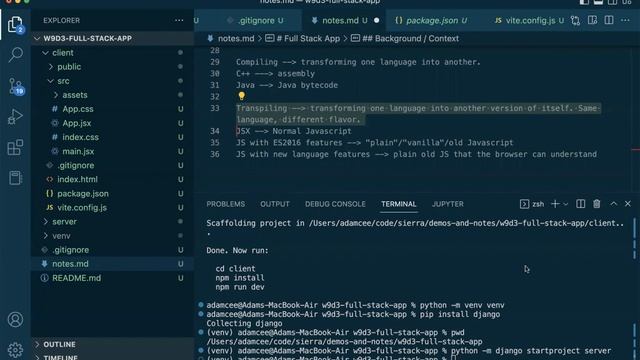
Task: Open markdown preview to the side
Action: pyautogui.click(x=592, y=20)
